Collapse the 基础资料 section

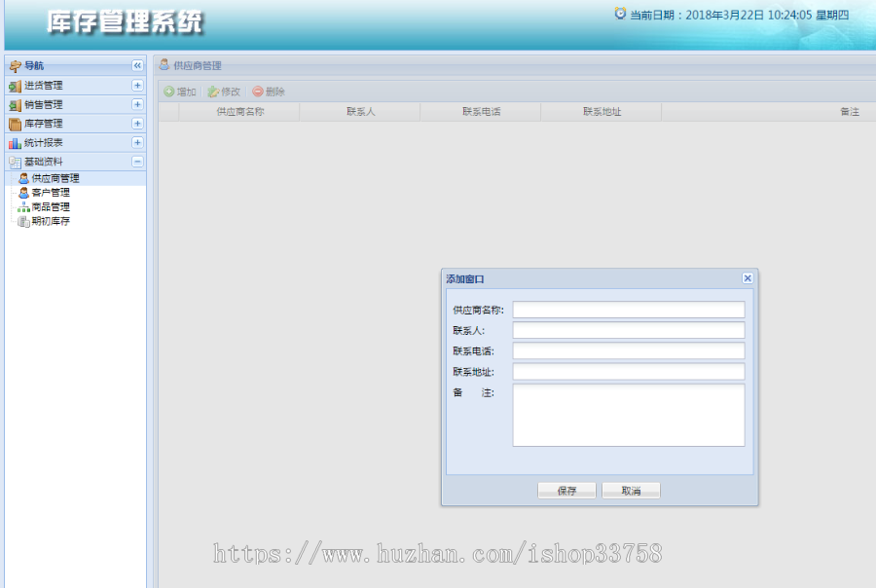(x=137, y=162)
